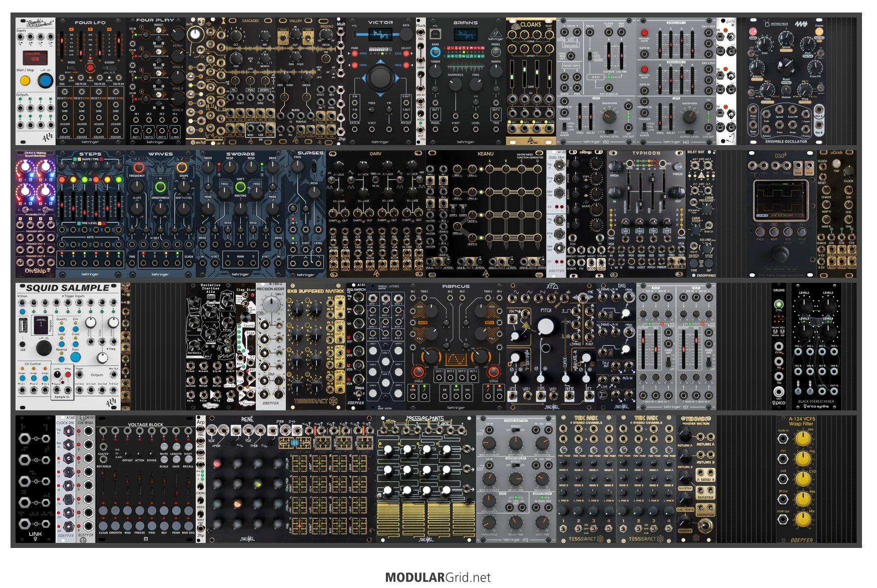Click the yellow Frq. knob on Wasp Filter
This screenshot has height=588, width=877.
point(803,459)
